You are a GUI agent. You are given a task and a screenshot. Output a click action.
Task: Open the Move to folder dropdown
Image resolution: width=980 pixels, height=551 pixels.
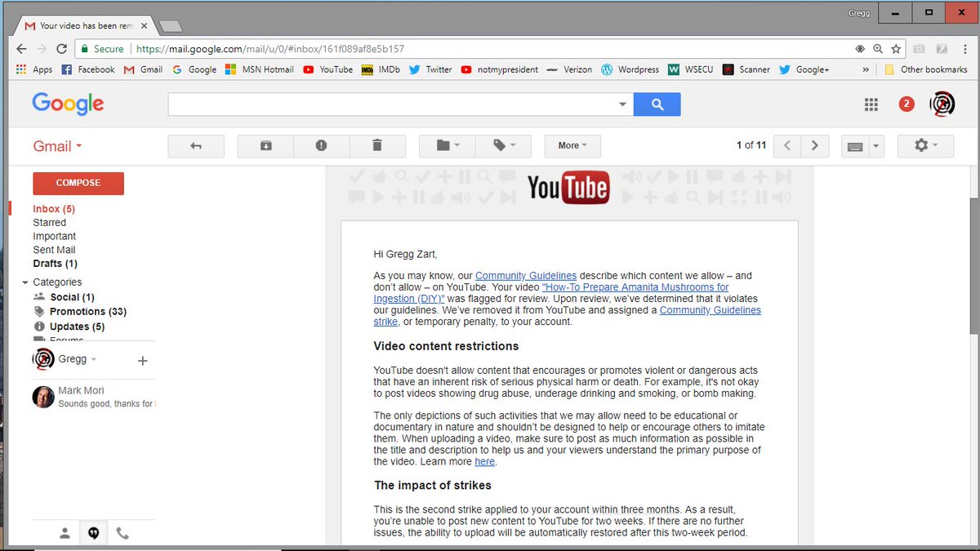click(x=447, y=145)
